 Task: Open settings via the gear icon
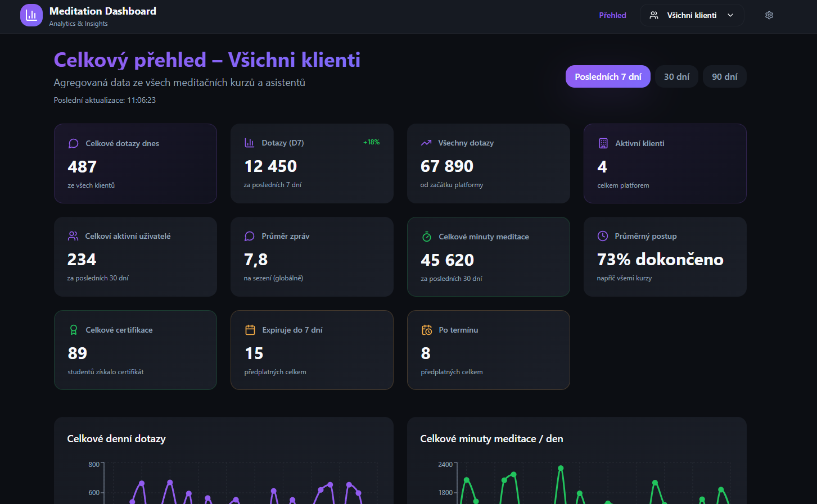point(769,16)
